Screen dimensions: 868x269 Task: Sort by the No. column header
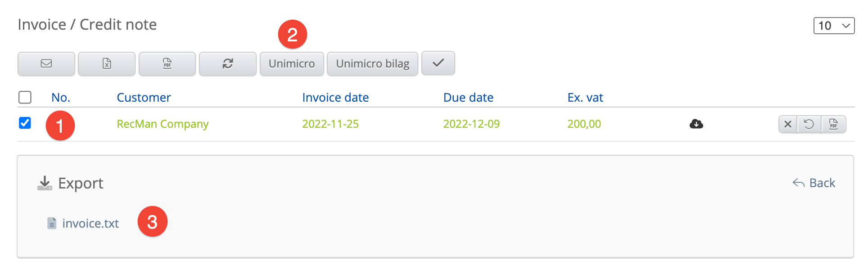[61, 98]
